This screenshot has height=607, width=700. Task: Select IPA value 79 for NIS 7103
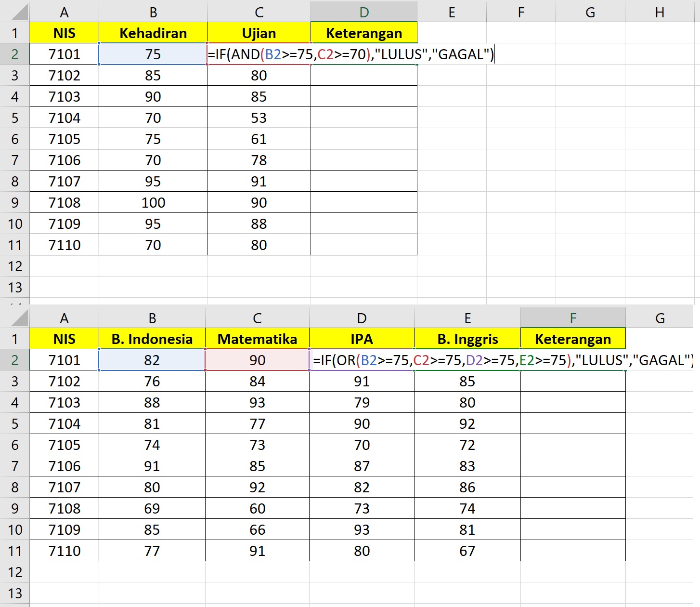362,402
